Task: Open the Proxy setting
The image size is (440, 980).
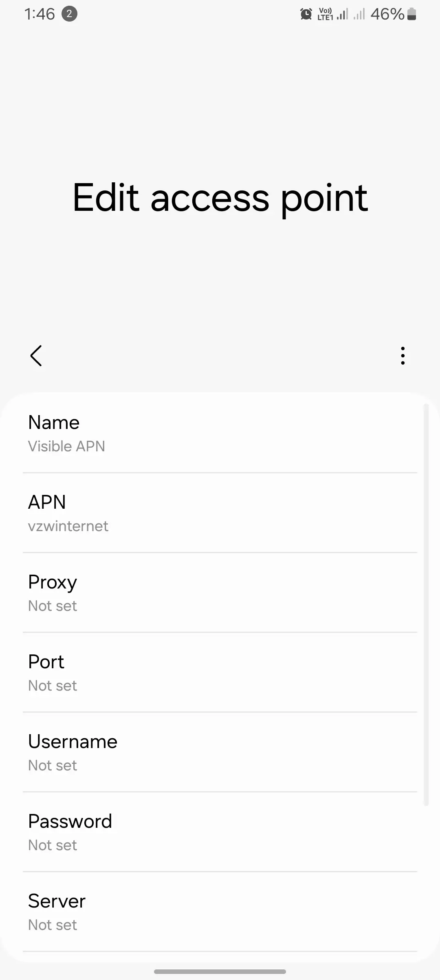Action: pos(220,593)
